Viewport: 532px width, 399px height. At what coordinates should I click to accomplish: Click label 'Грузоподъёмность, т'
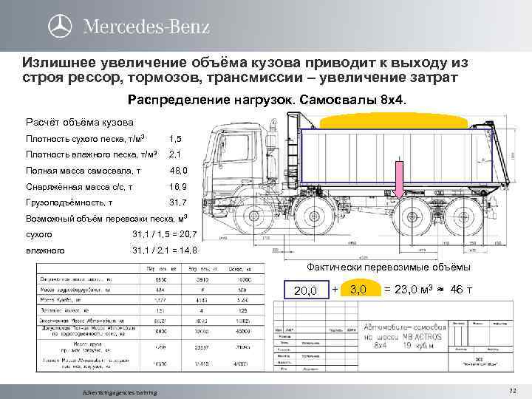click(x=69, y=202)
